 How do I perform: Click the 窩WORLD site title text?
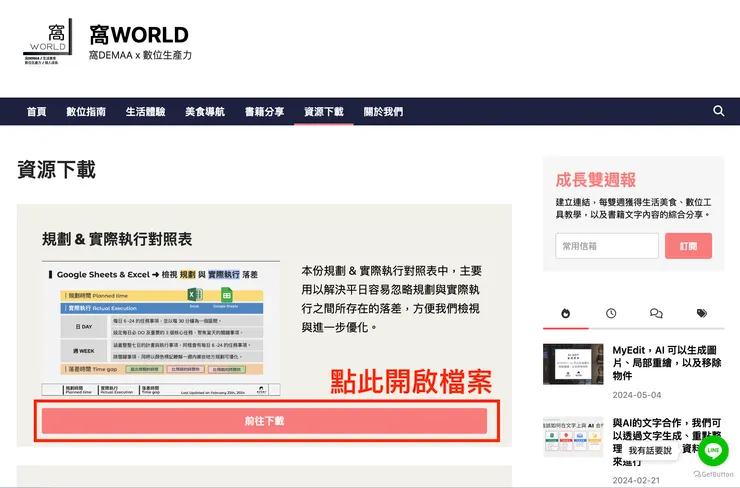pyautogui.click(x=139, y=35)
